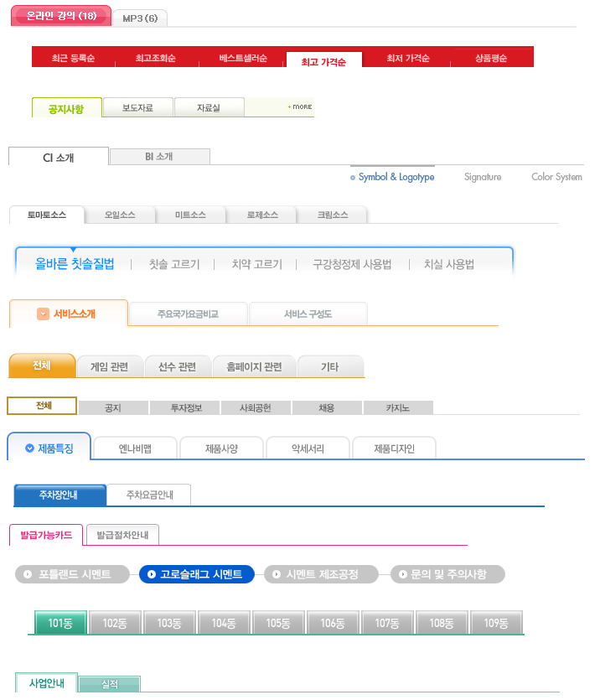Open the 악세서리 tab
The image size is (600, 700).
coord(307,449)
